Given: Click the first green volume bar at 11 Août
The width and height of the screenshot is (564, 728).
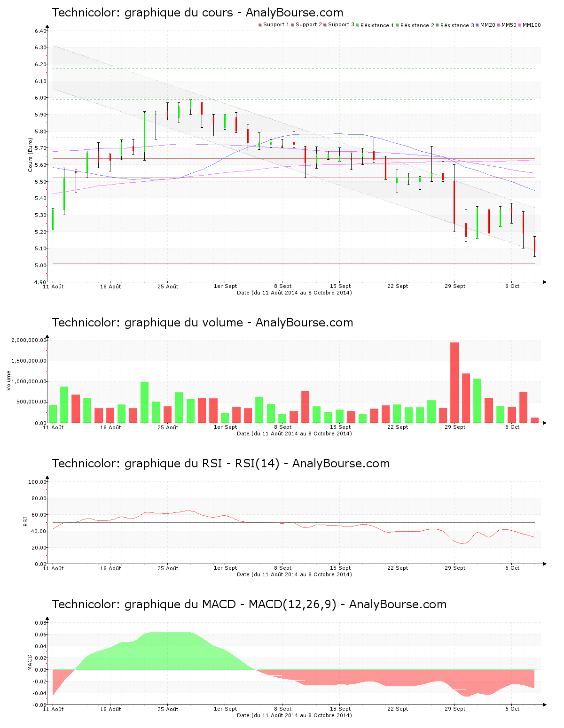Looking at the screenshot, I should click(53, 414).
